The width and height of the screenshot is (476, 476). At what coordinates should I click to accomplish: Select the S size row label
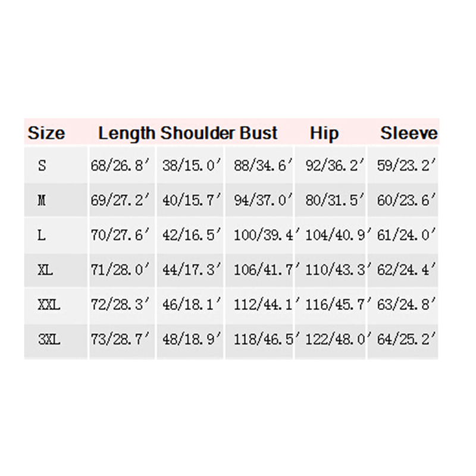pos(42,166)
